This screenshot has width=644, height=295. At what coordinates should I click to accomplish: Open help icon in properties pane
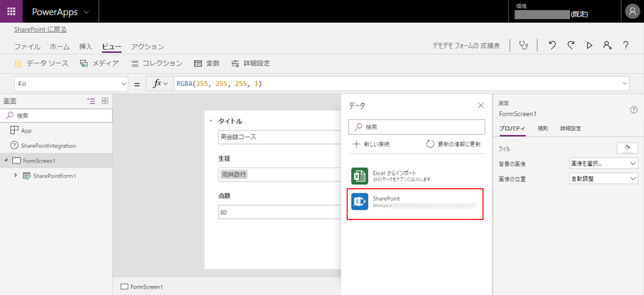[634, 110]
